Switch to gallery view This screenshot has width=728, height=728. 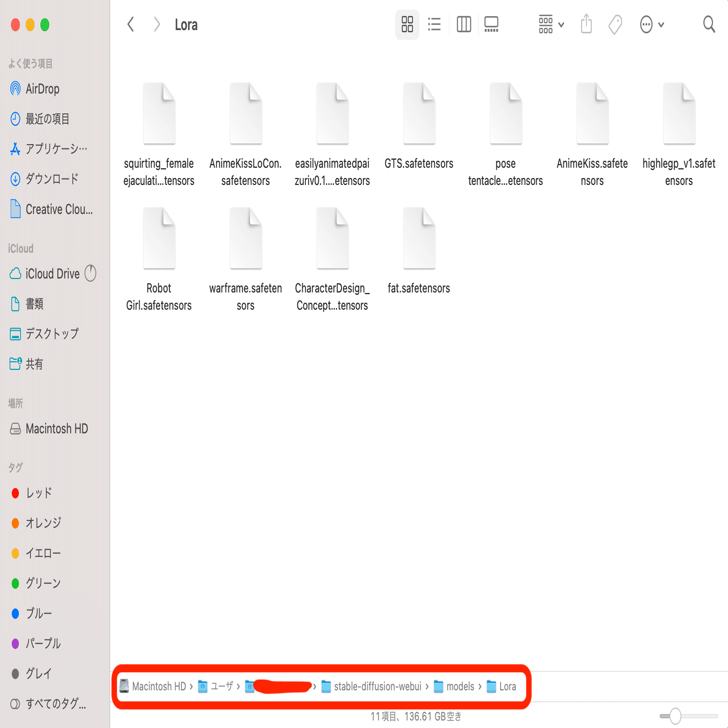(x=491, y=24)
